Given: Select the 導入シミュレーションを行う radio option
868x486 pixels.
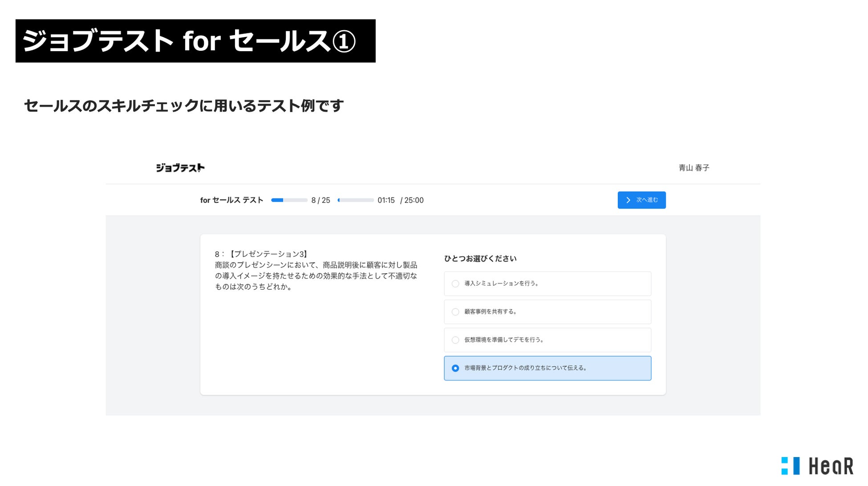Looking at the screenshot, I should (x=455, y=283).
